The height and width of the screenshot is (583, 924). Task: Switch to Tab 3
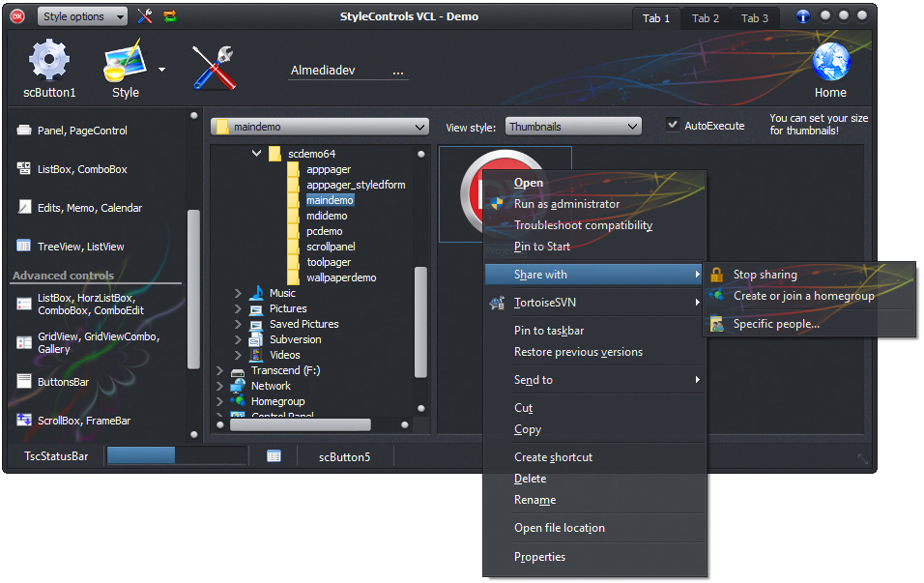[755, 18]
